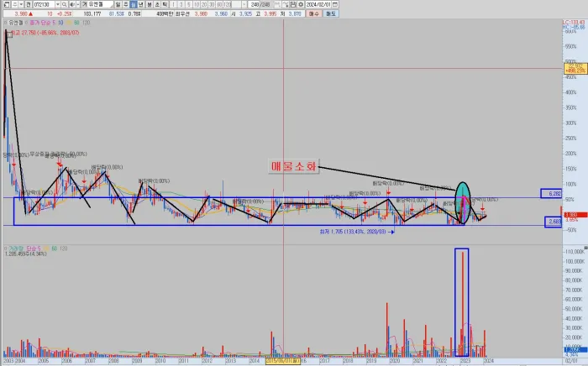588x366 pixels.
Task: Open the custom interval dropdown arrow
Action: click(x=244, y=4)
